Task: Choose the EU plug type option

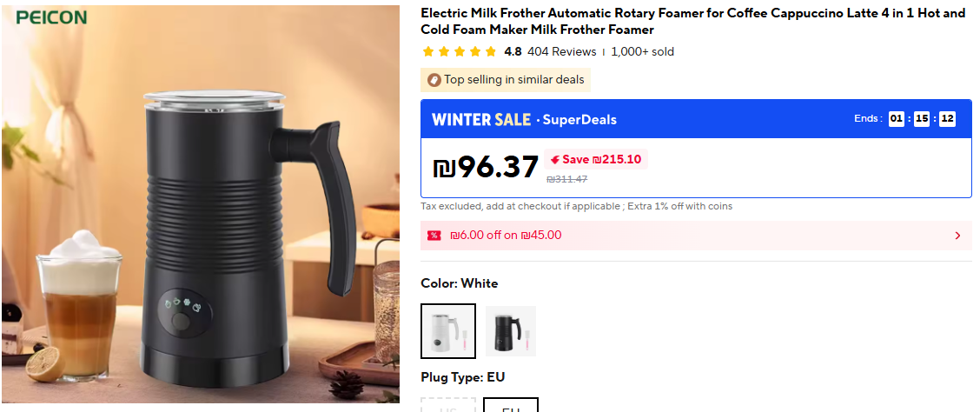Action: click(511, 405)
